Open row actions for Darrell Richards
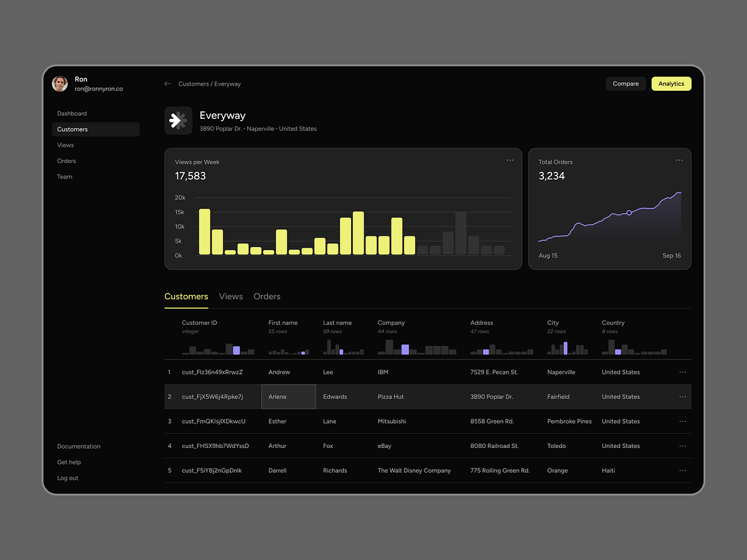 pyautogui.click(x=682, y=470)
